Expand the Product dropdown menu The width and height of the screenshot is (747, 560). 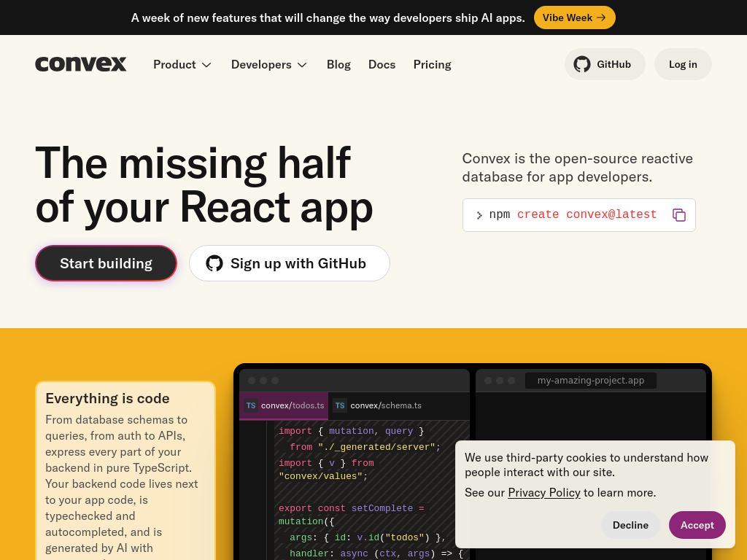(182, 64)
